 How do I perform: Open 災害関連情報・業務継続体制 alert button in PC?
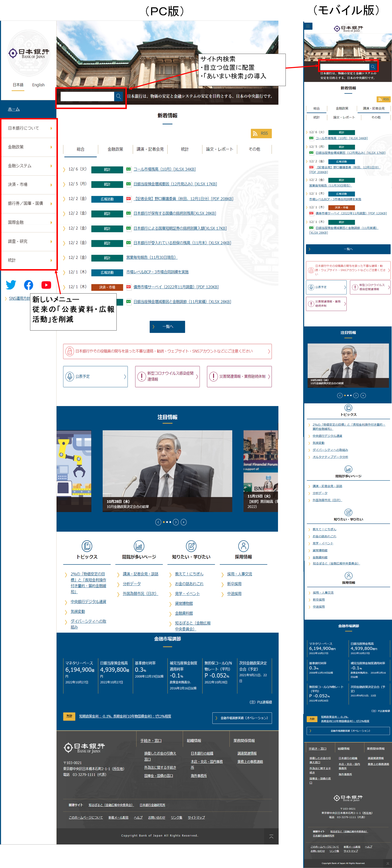coord(239,376)
